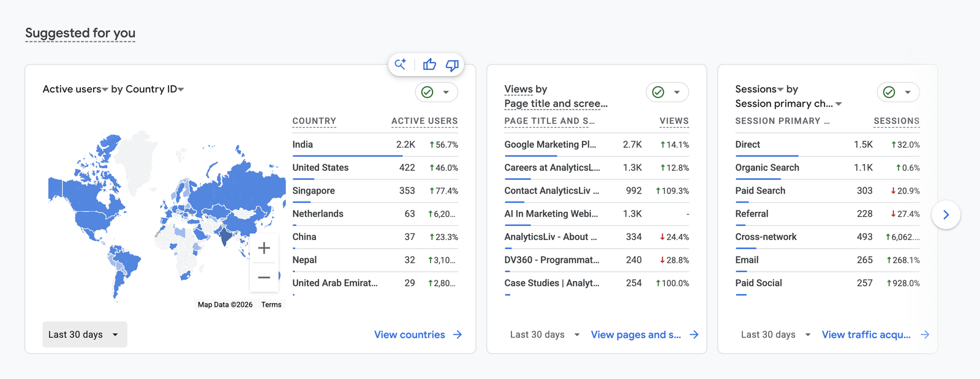Select Careers at AnalyticsL... page row
Screen dimensions: 980x379
coord(597,168)
